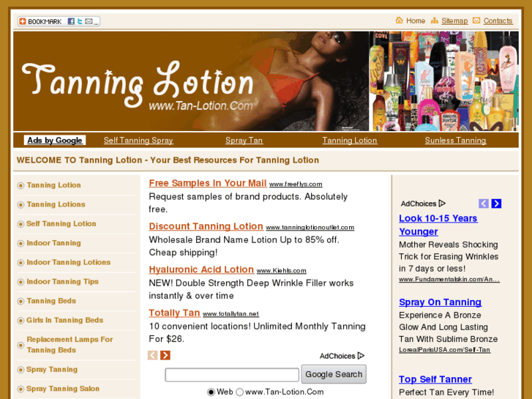Open the Free Samples In Your Mail ad
This screenshot has width=532, height=399.
pyautogui.click(x=208, y=183)
